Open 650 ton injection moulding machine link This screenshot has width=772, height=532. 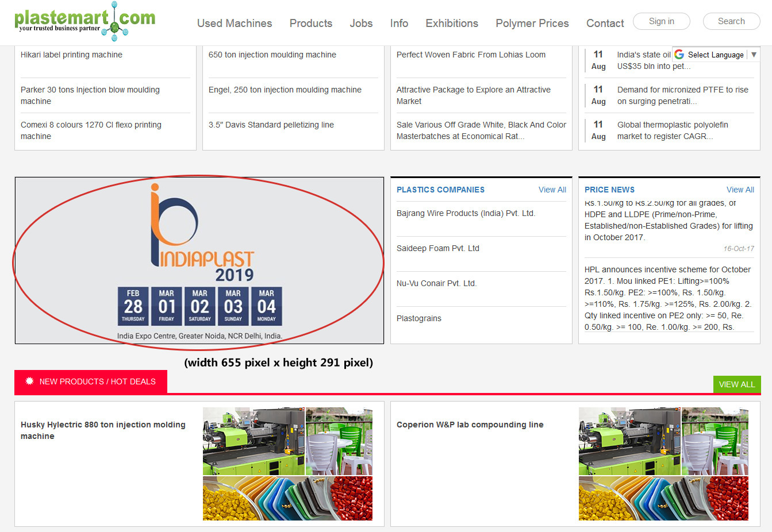pos(272,55)
